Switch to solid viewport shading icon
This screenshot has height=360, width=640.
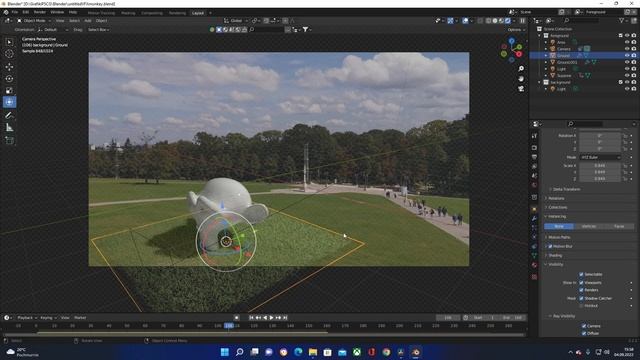click(495, 20)
